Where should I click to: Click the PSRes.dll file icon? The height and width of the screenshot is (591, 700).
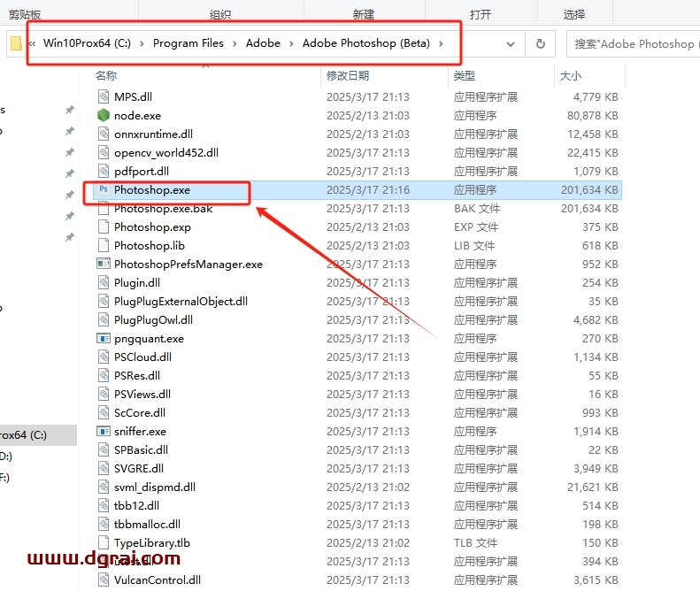[104, 375]
